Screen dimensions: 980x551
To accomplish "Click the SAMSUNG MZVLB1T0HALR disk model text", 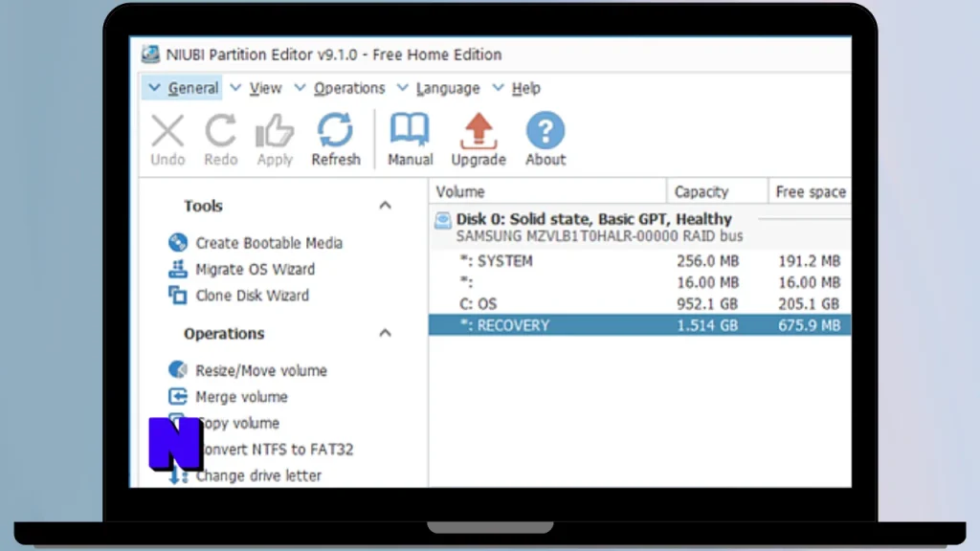I will click(599, 236).
